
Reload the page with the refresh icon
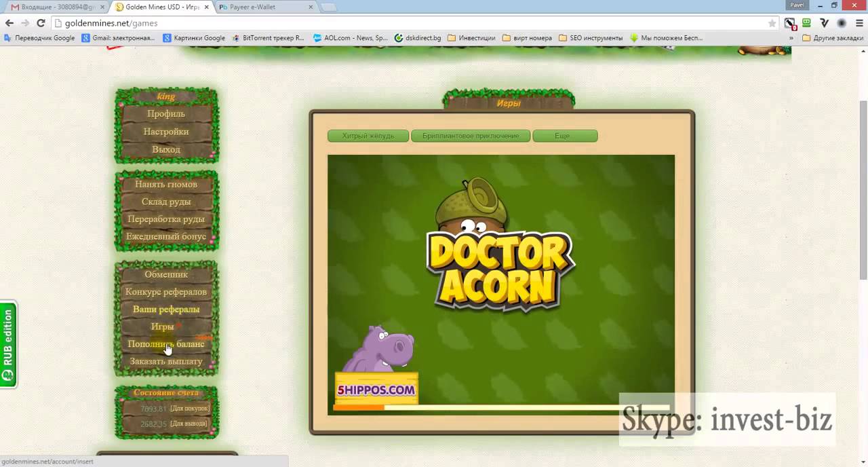[41, 23]
